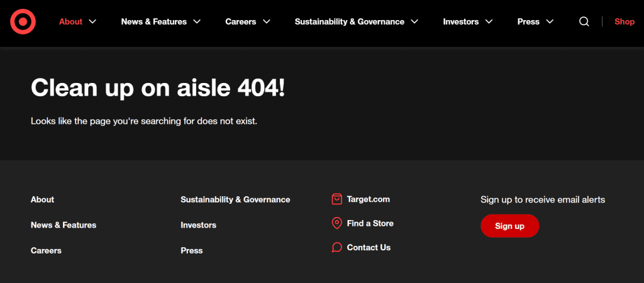Click the map pin icon for Find a Store
The height and width of the screenshot is (283, 644).
point(336,223)
